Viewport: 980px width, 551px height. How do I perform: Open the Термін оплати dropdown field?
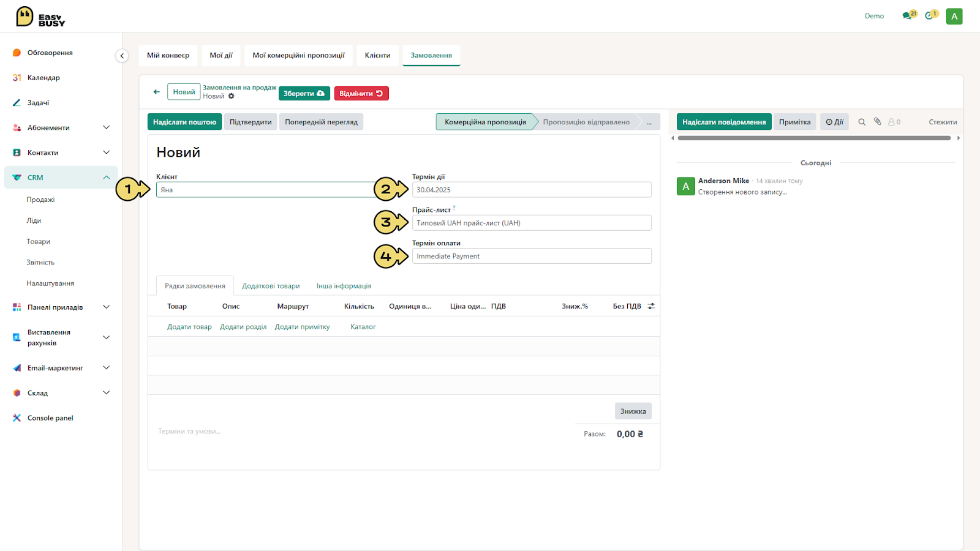click(532, 256)
